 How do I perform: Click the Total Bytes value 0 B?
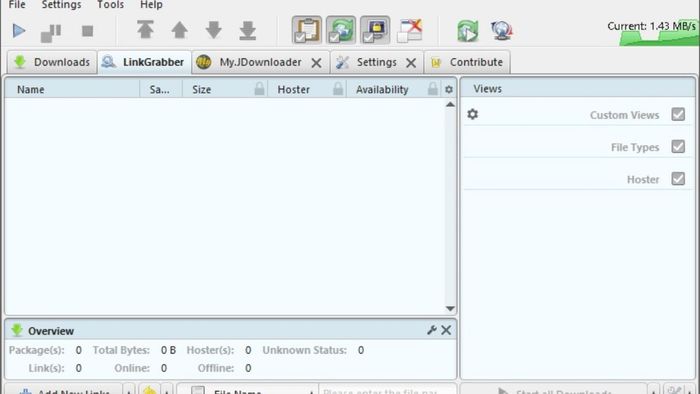168,350
